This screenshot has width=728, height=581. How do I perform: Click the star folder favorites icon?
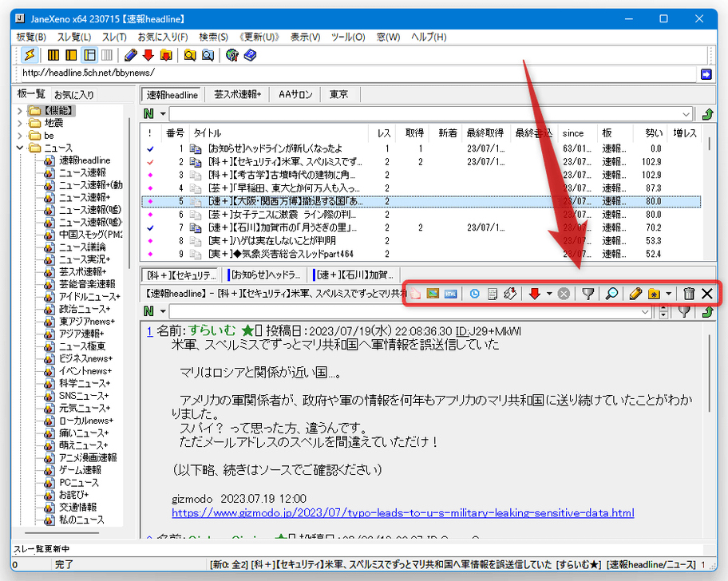point(654,293)
